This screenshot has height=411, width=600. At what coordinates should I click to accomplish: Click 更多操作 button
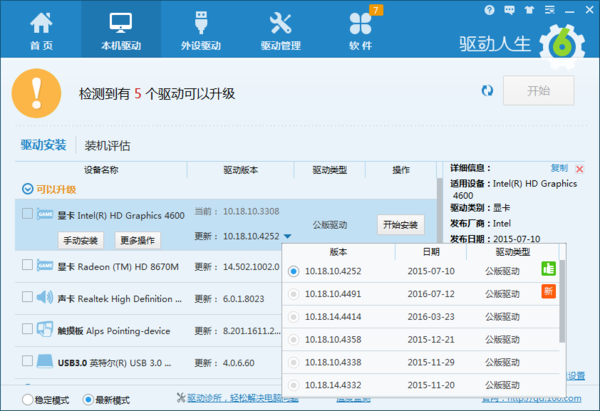(138, 240)
